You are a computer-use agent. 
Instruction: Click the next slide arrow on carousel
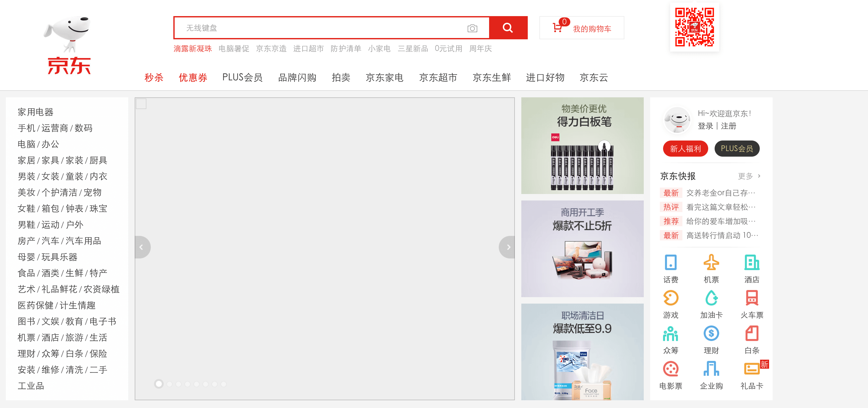coord(507,247)
